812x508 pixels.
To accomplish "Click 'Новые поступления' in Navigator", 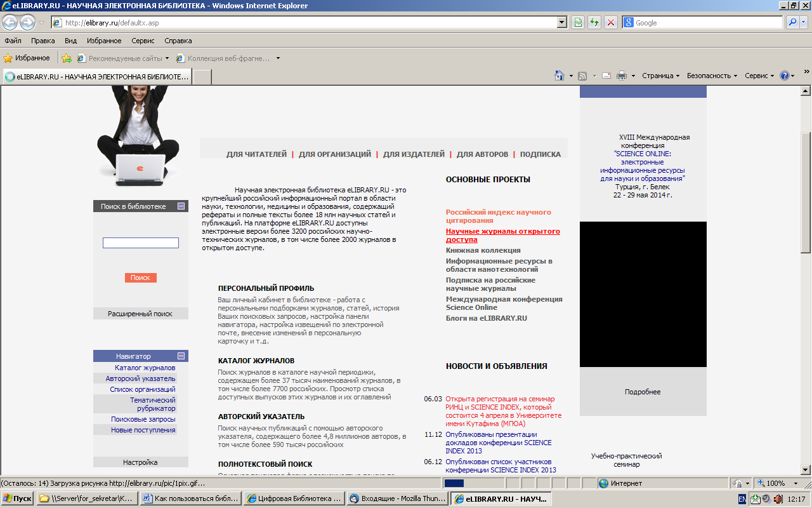I will 143,430.
